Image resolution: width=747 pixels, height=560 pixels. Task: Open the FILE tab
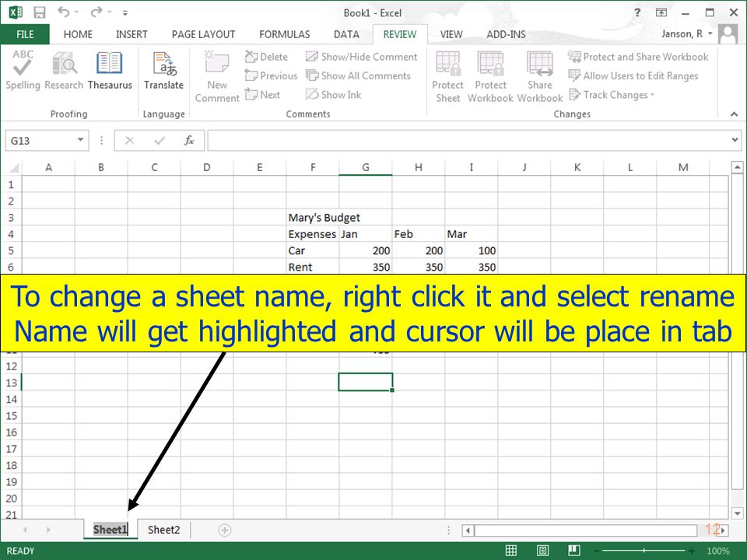(25, 34)
